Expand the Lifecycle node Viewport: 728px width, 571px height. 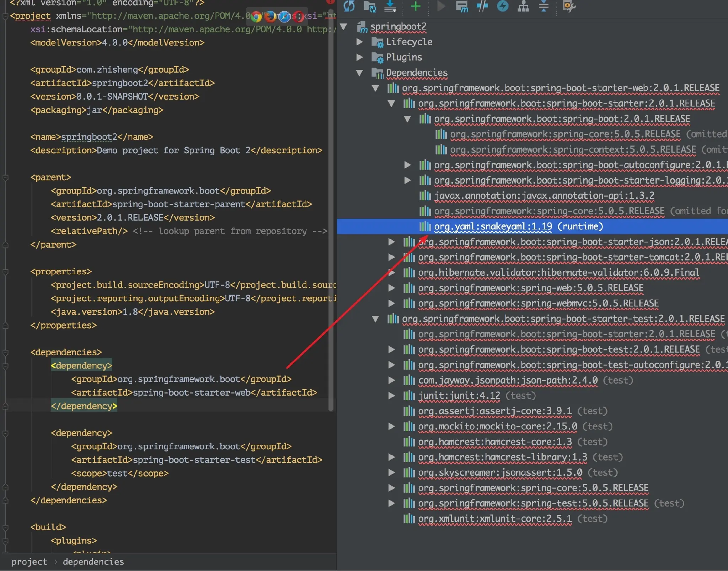[x=360, y=42]
